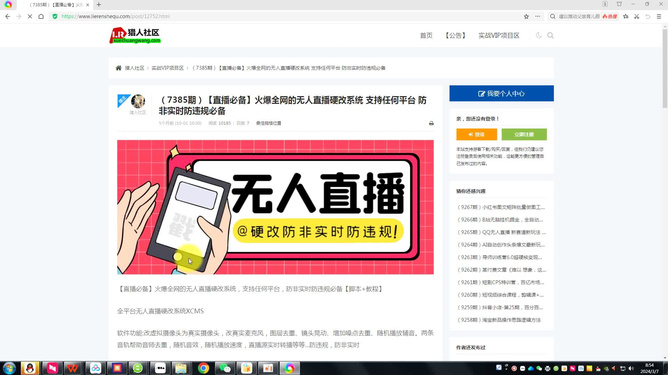This screenshot has height=375, width=668.
Task: Click the green security shield in address bar
Action: [55, 16]
